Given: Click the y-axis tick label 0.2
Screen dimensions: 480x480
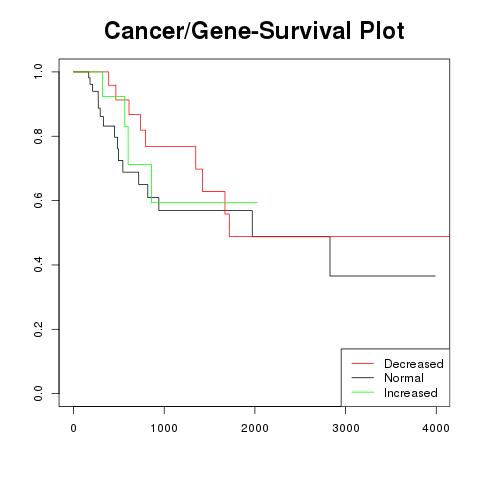Looking at the screenshot, I should pos(38,329).
